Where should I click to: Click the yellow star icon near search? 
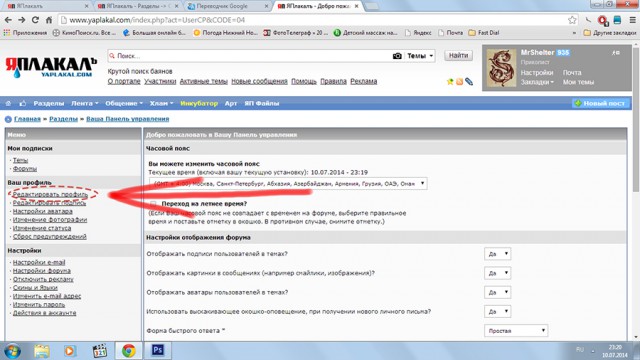tap(450, 82)
